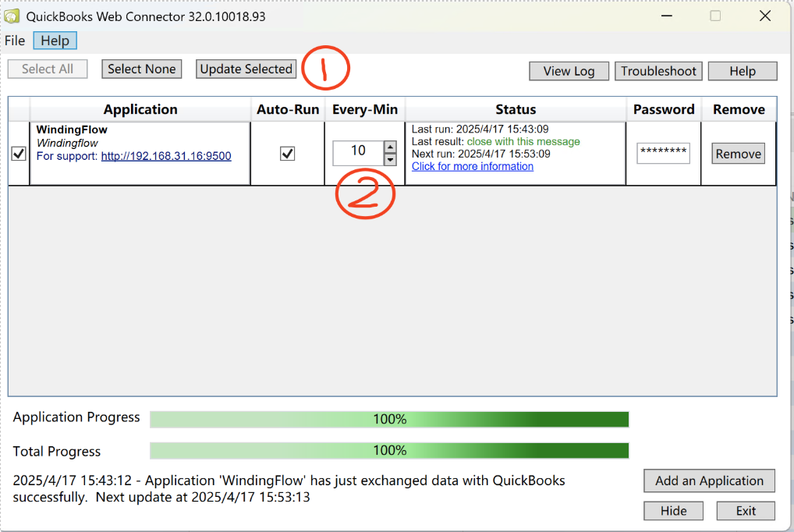This screenshot has height=532, width=794.
Task: Click the Troubleshoot button
Action: click(658, 71)
